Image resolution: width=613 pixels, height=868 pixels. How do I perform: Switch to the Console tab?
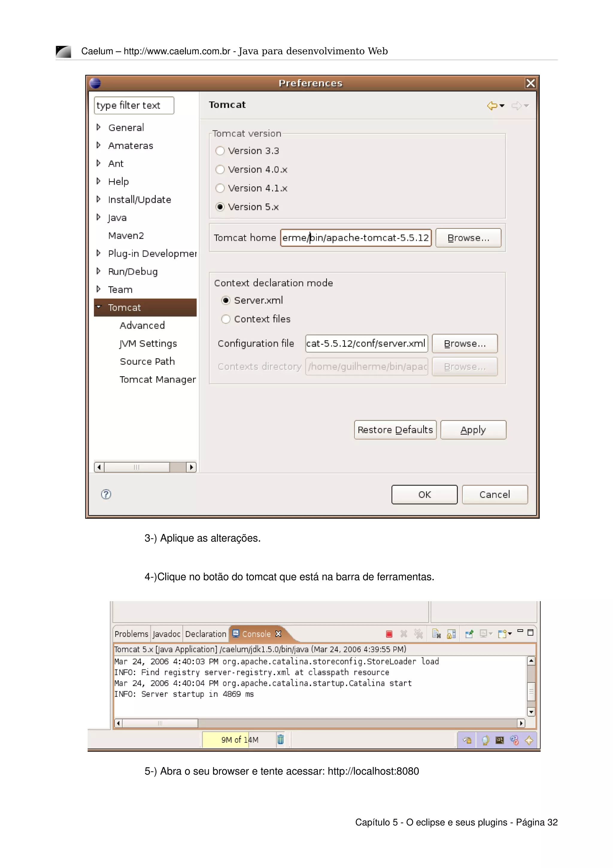click(x=256, y=634)
